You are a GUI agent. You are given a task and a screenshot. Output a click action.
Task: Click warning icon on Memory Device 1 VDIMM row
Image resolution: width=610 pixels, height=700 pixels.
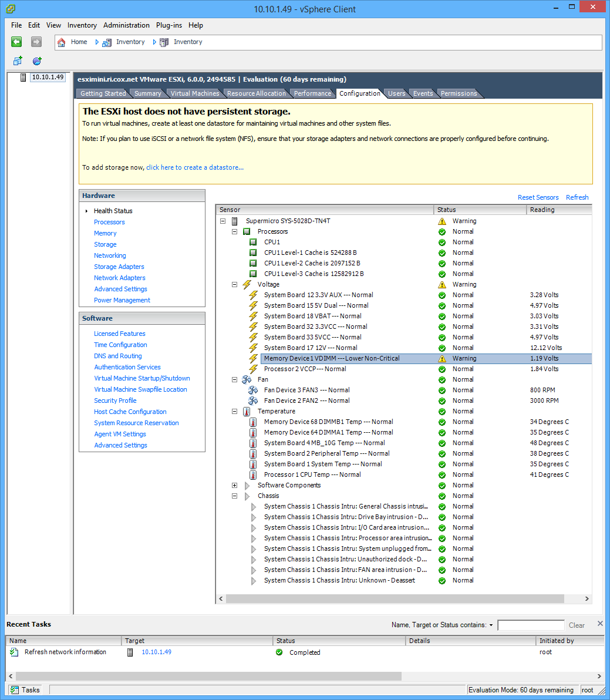click(442, 359)
